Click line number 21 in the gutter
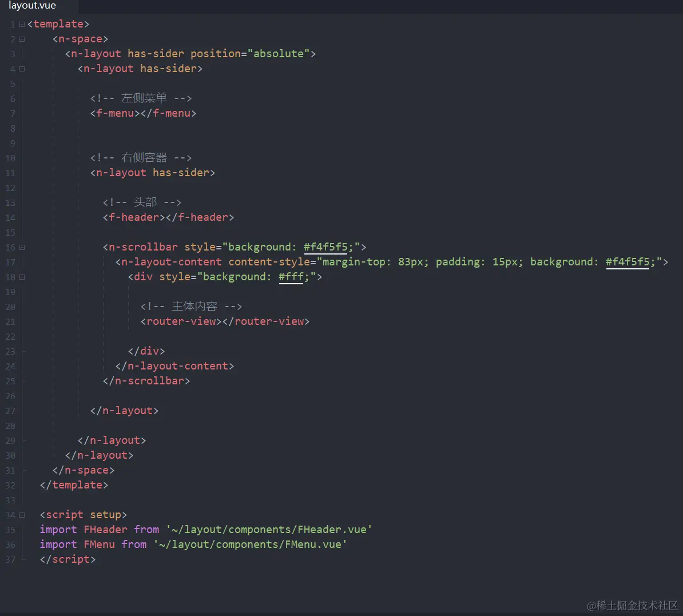 point(10,322)
